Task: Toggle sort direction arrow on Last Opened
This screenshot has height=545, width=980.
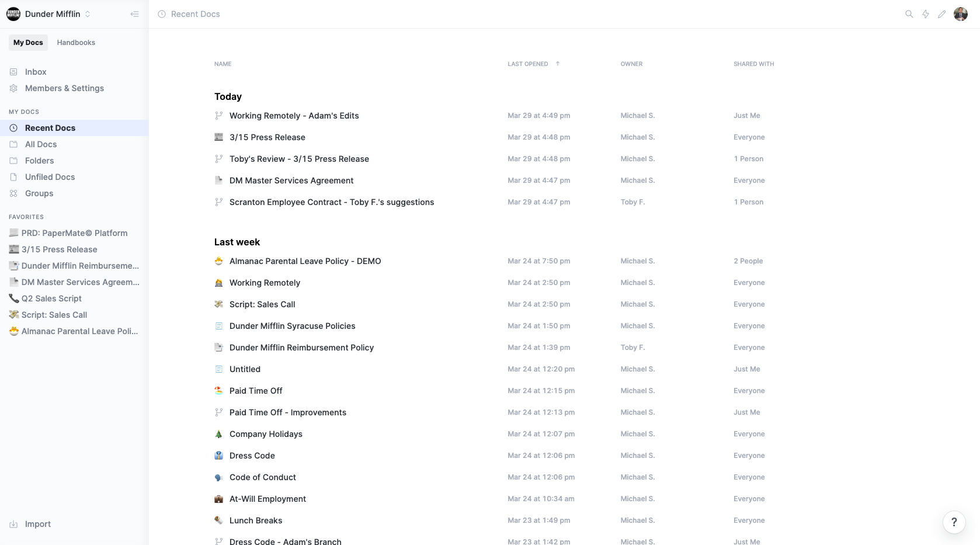Action: (558, 64)
